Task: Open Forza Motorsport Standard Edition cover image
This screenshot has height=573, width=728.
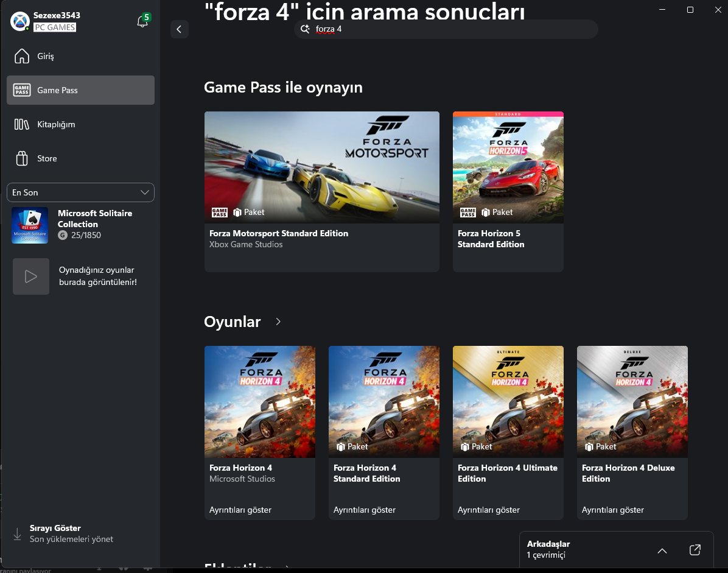Action: (322, 167)
